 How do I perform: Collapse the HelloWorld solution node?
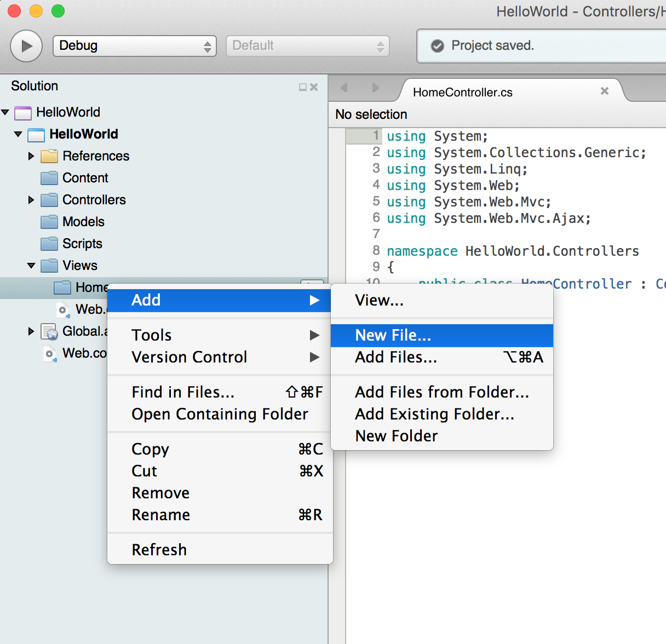5,112
